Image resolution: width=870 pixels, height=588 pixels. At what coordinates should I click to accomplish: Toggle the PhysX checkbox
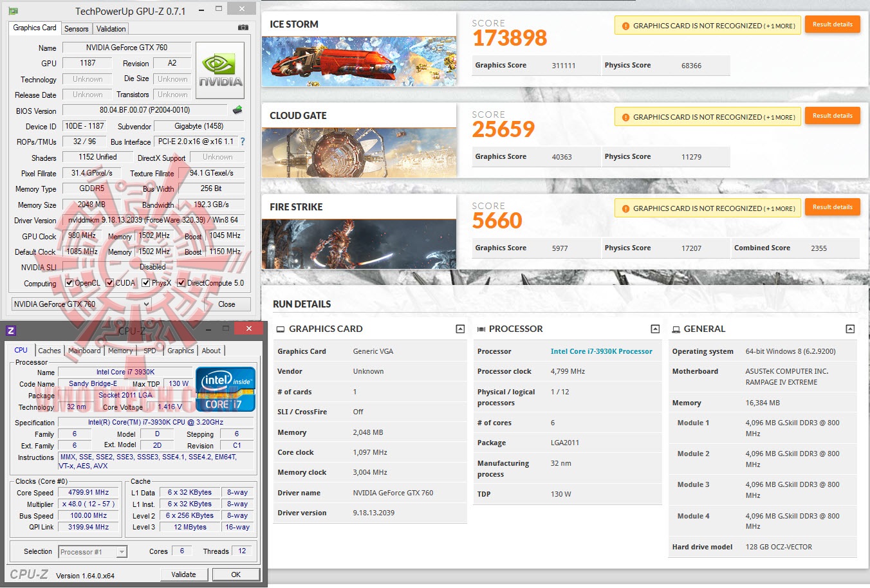point(146,283)
